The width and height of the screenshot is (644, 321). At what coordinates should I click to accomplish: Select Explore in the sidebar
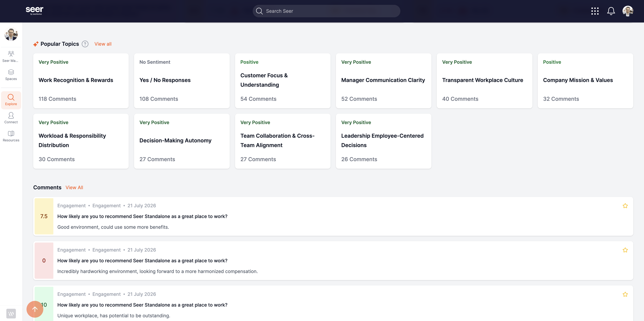(11, 100)
